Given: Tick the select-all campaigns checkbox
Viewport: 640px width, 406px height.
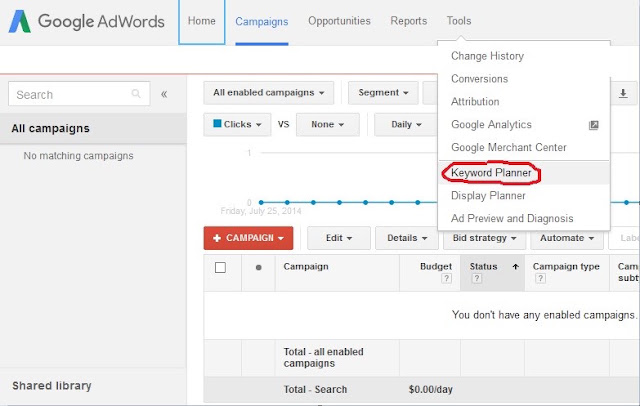Looking at the screenshot, I should click(220, 268).
